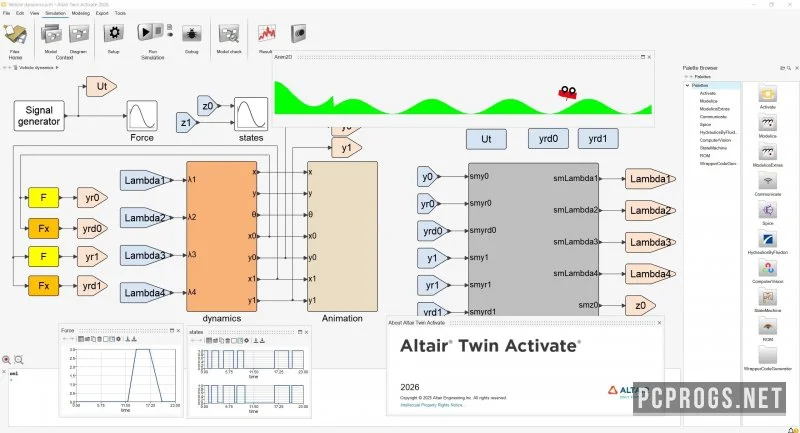Select the orange Fx block beside yrd0
800x433 pixels.
(x=43, y=228)
